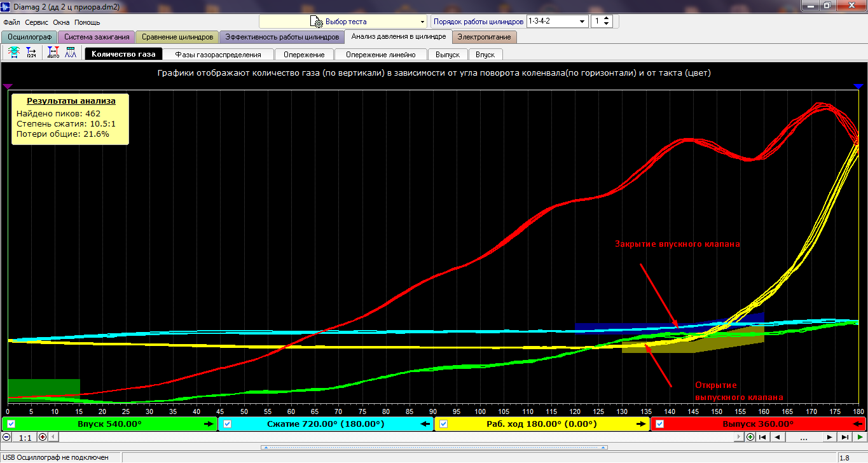Open the Порядок работы цилиндров 1-3-4-2 dropdown
This screenshot has height=463, width=868.
[x=558, y=21]
